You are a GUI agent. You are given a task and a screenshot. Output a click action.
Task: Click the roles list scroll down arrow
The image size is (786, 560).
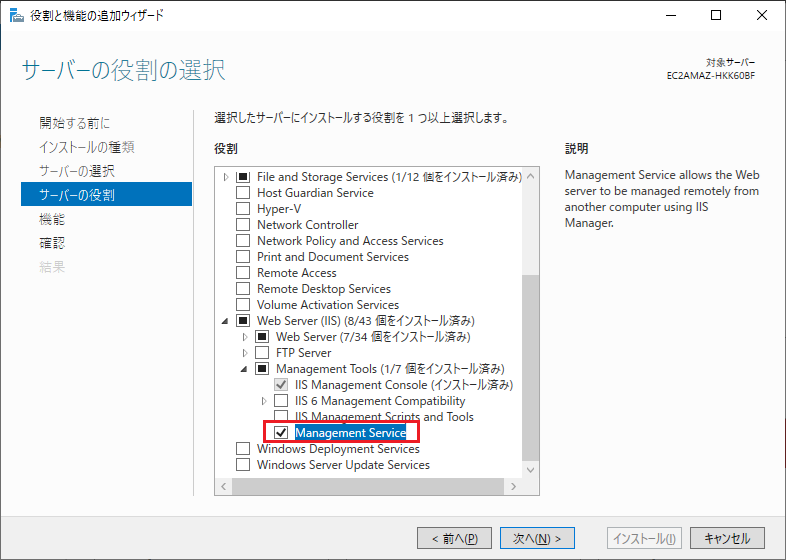coord(531,470)
